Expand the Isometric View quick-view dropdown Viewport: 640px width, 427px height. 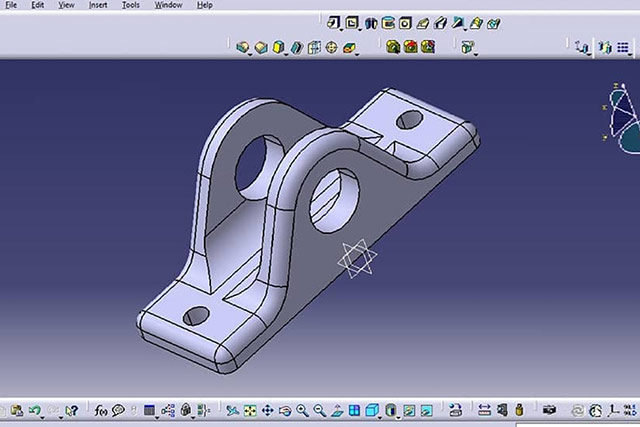click(x=380, y=418)
